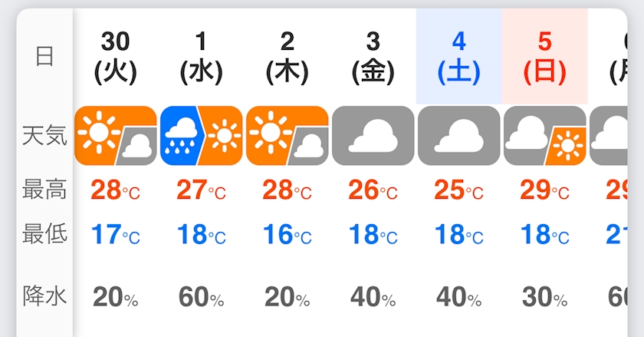This screenshot has width=644, height=337.
Task: Select the rain-to-sun icon for the 1st
Action: 201,136
